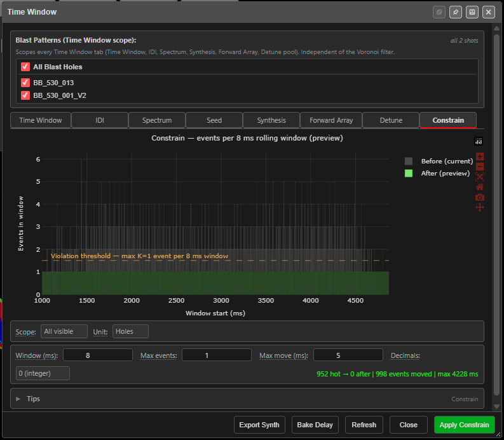The image size is (504, 440).
Task: Click the Close button at bottom
Action: 409,425
